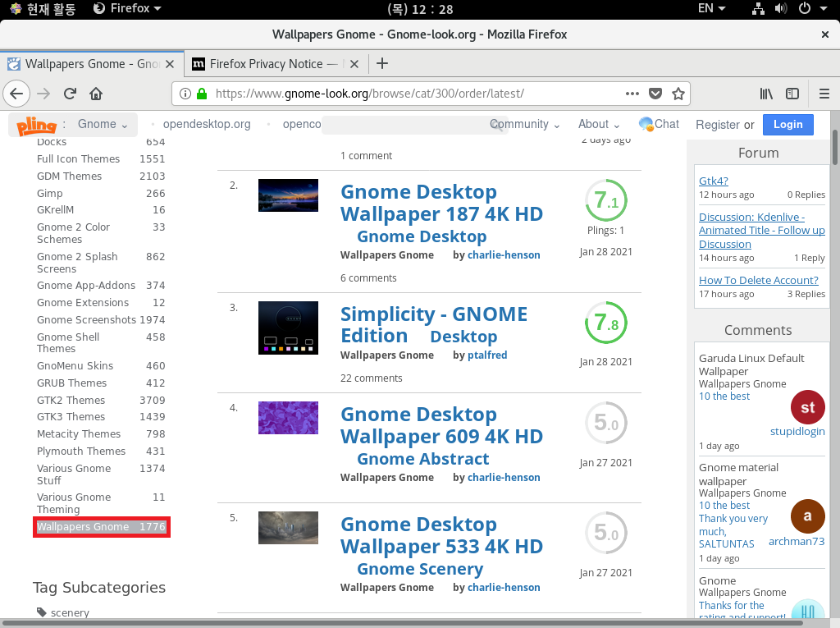Select GTK3 Themes category
This screenshot has height=628, width=840.
tap(71, 417)
